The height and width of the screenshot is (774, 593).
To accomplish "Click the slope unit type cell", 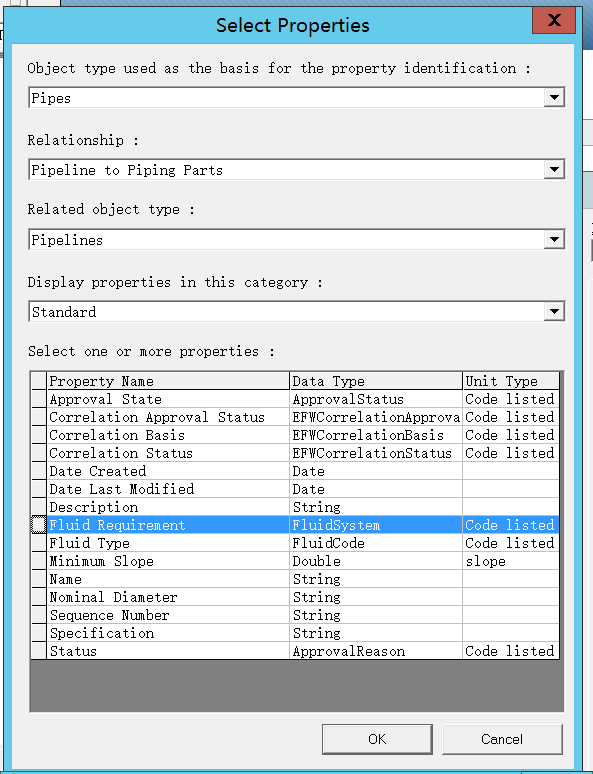I will (511, 561).
